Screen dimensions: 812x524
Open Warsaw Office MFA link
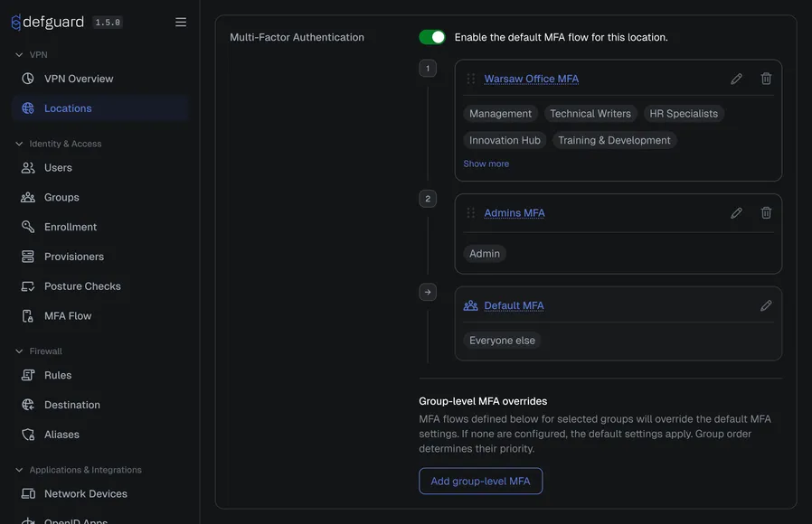(532, 79)
